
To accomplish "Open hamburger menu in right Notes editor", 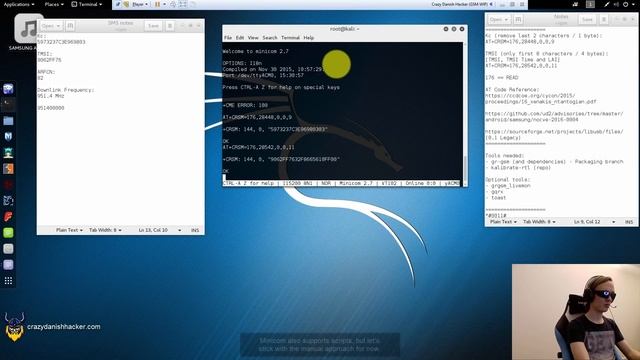I will (604, 19).
